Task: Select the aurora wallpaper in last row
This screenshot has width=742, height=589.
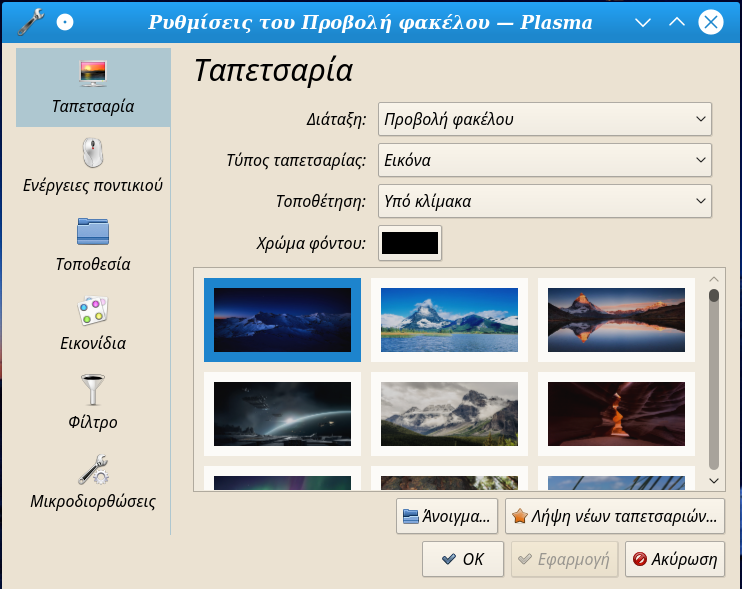Action: [283, 479]
